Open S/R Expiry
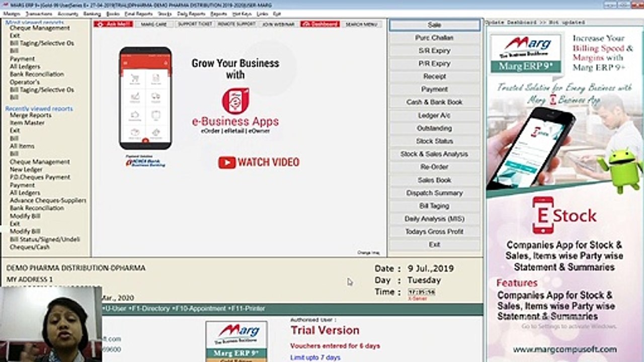This screenshot has height=362, width=644. coord(435,51)
